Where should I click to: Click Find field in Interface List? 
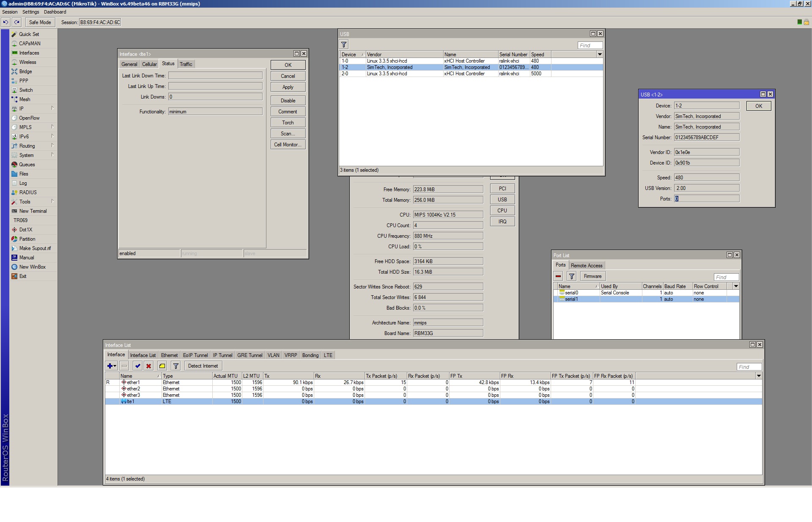point(749,367)
